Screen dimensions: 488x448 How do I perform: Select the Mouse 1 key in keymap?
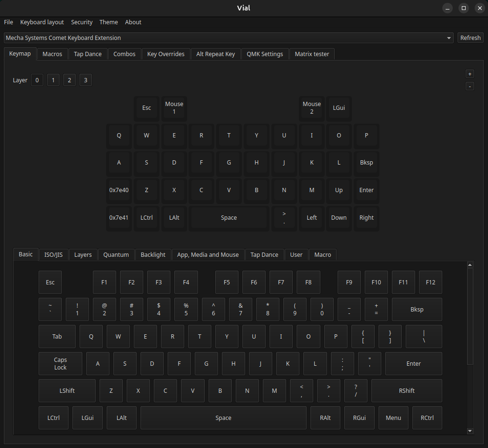[174, 108]
